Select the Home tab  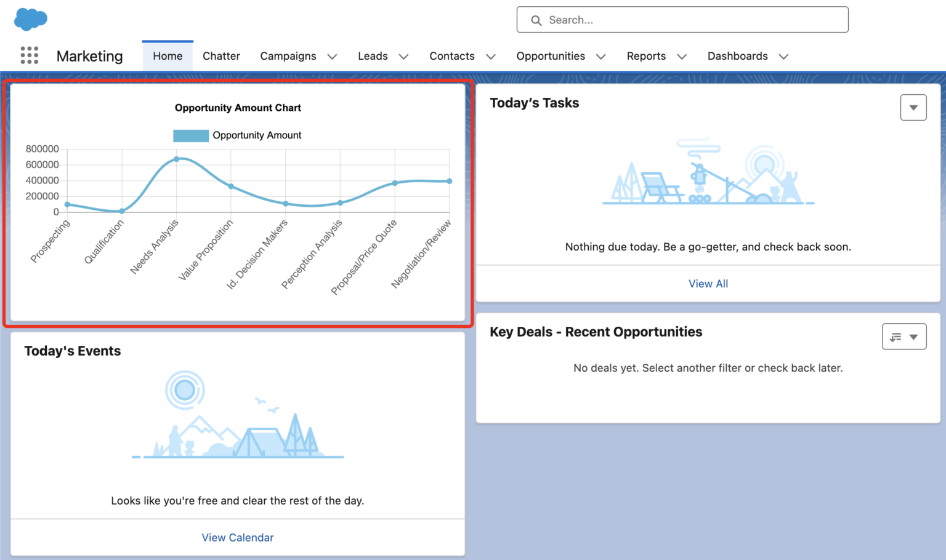point(168,55)
